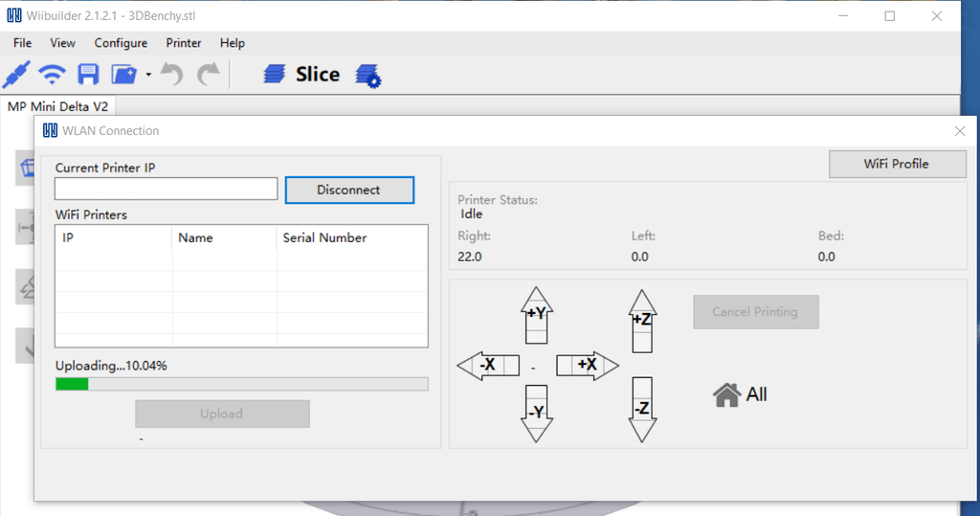The width and height of the screenshot is (980, 516).
Task: Start slicing with the Slice button
Action: [301, 75]
